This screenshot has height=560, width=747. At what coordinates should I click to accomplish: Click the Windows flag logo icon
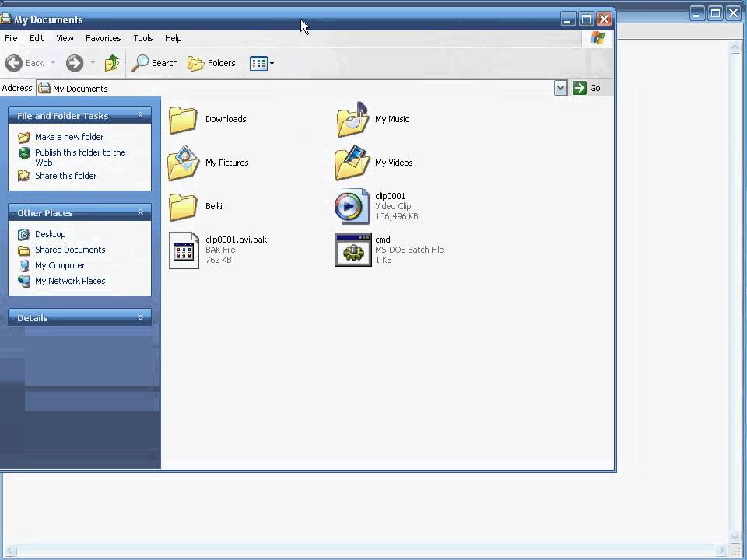click(598, 38)
